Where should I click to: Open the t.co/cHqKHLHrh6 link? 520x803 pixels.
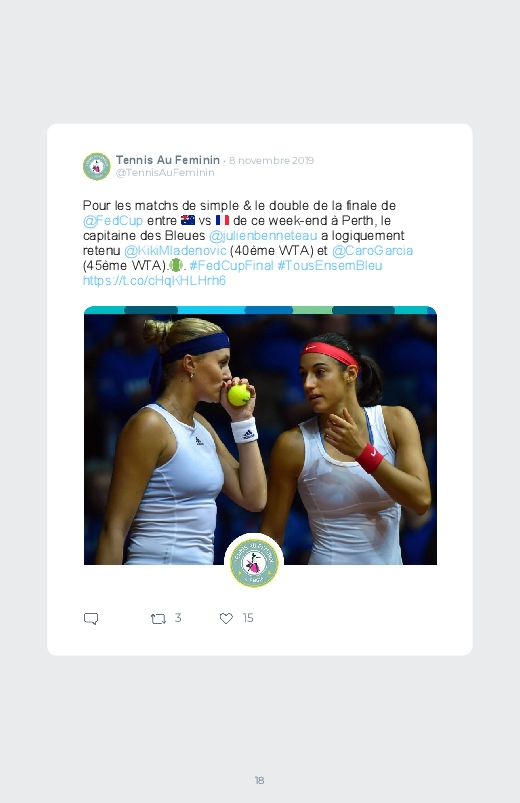[154, 281]
